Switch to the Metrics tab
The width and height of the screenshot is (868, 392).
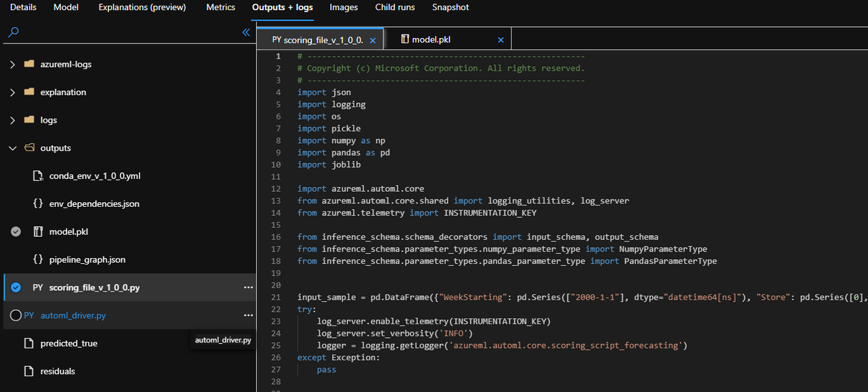(220, 7)
